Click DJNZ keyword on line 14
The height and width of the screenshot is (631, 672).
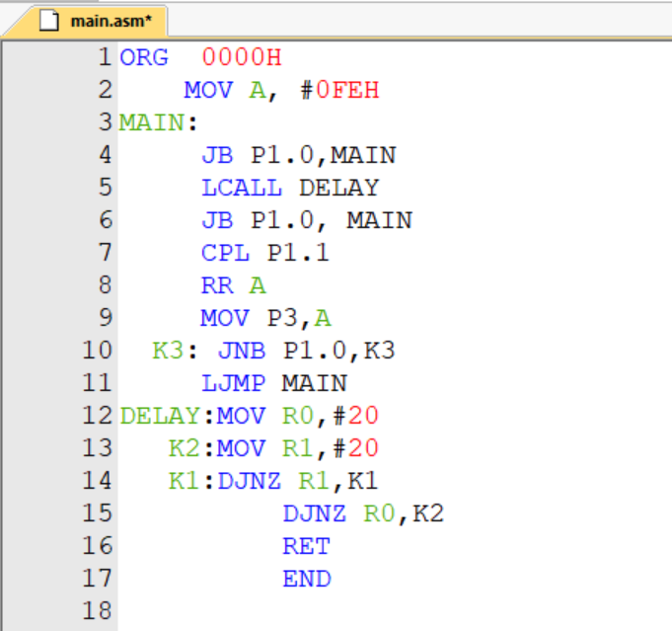tap(250, 481)
